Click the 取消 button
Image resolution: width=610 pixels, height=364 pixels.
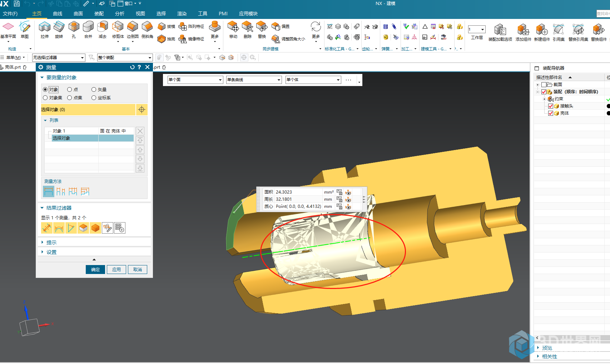(138, 270)
